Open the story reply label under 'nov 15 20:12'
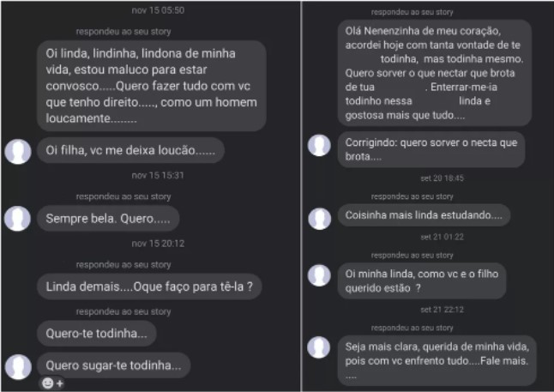Viewport: 554px width, 392px height. 123,265
